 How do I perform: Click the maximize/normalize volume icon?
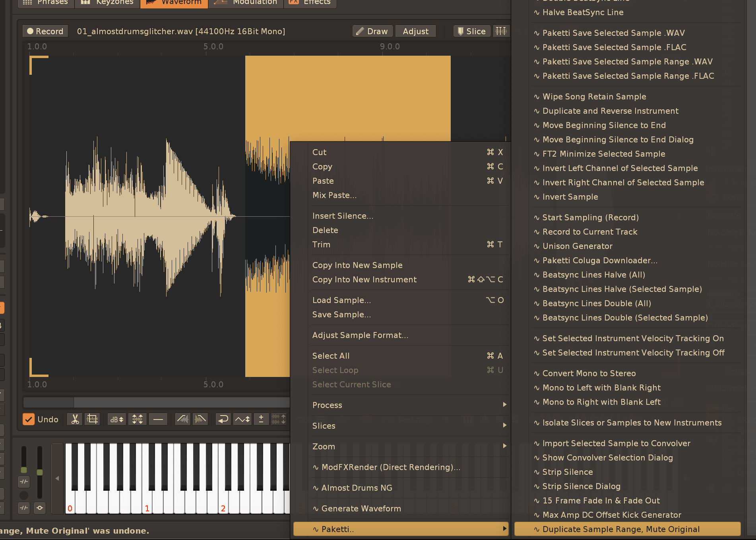point(138,419)
